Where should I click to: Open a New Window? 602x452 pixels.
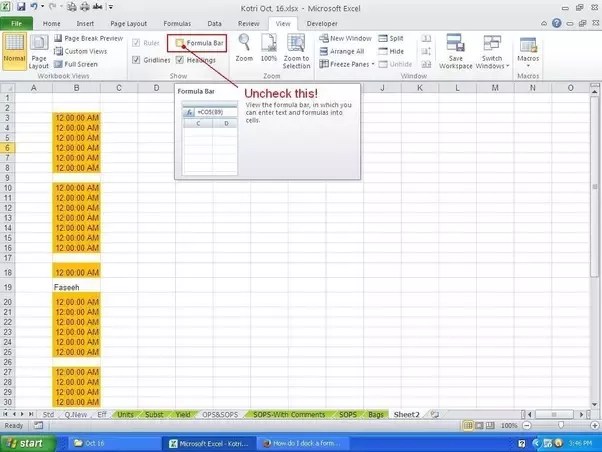click(345, 38)
